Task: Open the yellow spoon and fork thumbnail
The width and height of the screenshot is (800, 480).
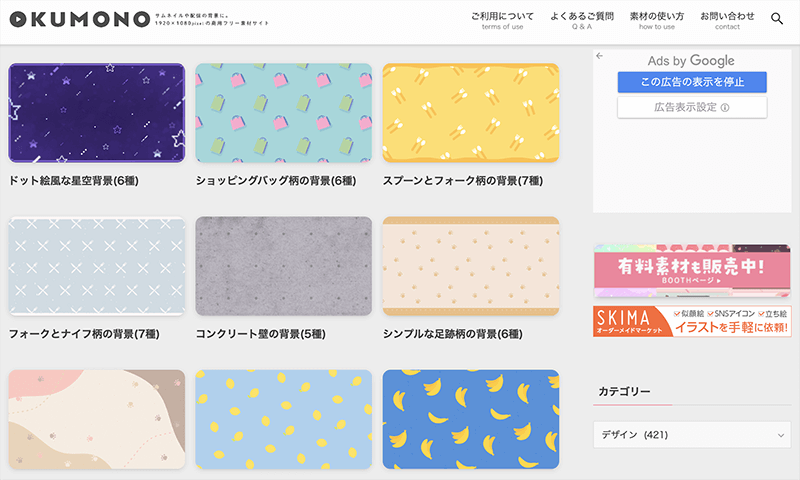Action: pyautogui.click(x=471, y=113)
